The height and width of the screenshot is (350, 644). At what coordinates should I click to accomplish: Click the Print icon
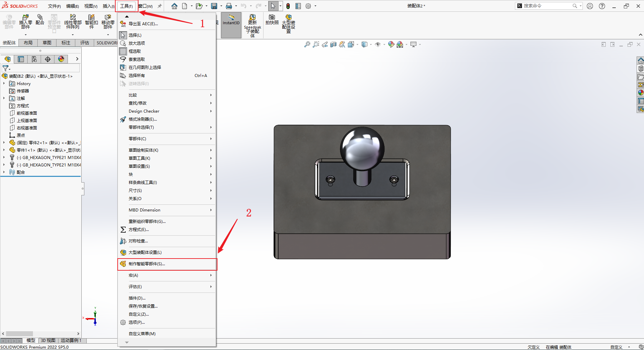[x=229, y=6]
